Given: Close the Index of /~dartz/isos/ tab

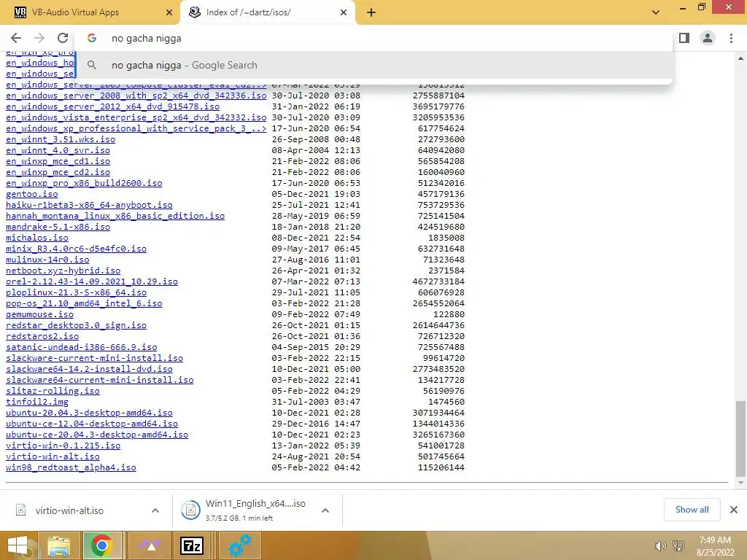Looking at the screenshot, I should [344, 13].
